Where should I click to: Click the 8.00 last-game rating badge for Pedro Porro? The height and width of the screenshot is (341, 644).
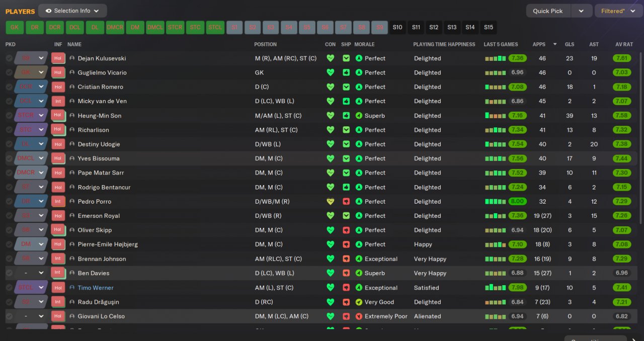coord(517,201)
